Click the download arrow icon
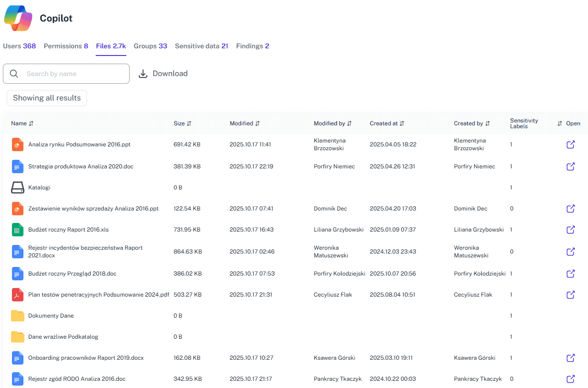The width and height of the screenshot is (588, 388). [143, 73]
